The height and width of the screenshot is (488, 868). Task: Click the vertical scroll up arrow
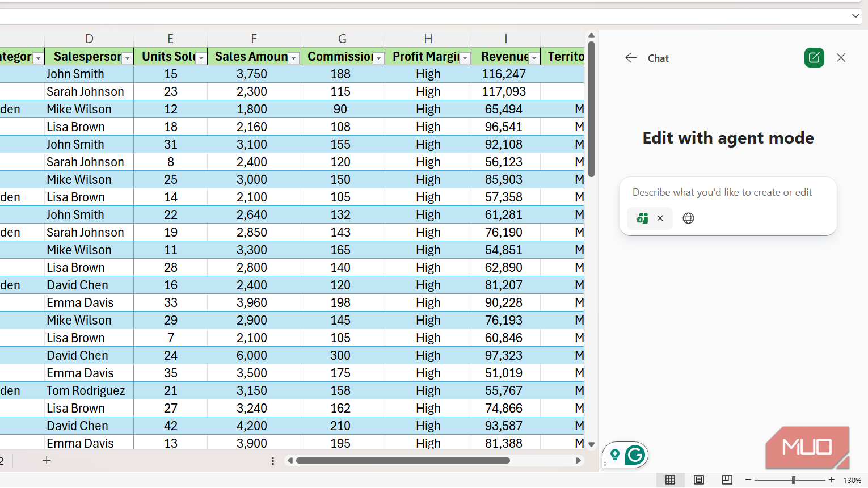point(591,36)
